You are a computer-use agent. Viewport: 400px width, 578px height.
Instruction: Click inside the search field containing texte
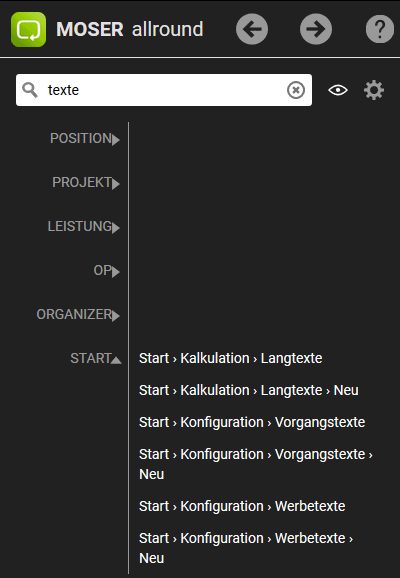(x=164, y=90)
